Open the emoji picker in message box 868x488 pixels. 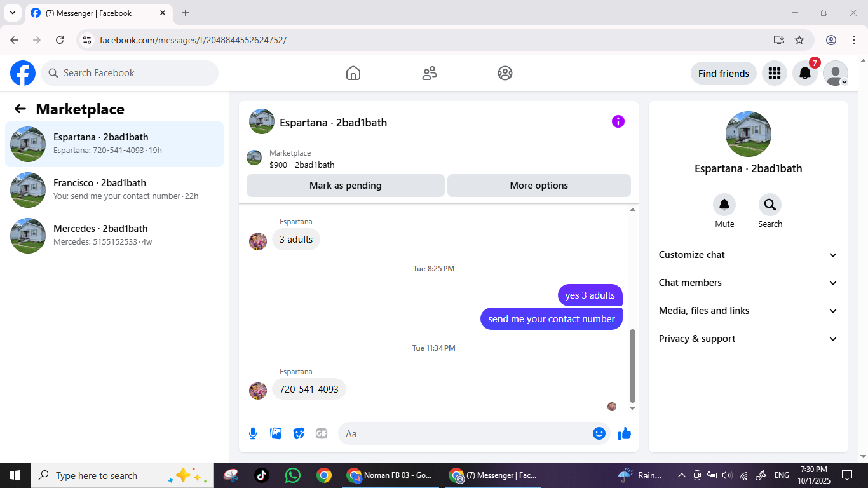coord(599,433)
